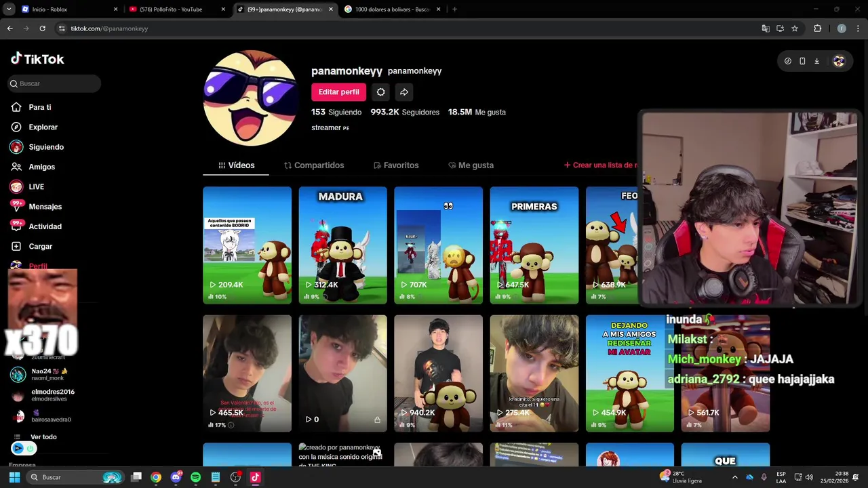Open OBS Studio from the taskbar
Image resolution: width=868 pixels, height=488 pixels.
(x=235, y=477)
